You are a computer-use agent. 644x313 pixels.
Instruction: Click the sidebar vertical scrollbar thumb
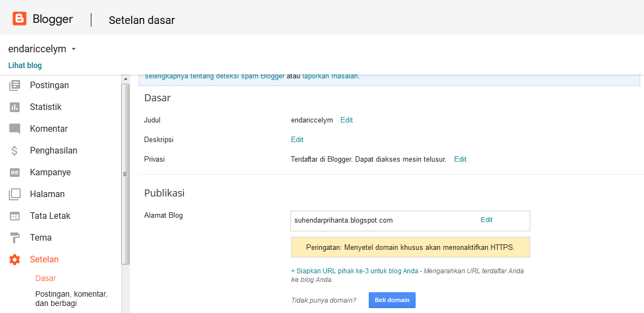125,174
